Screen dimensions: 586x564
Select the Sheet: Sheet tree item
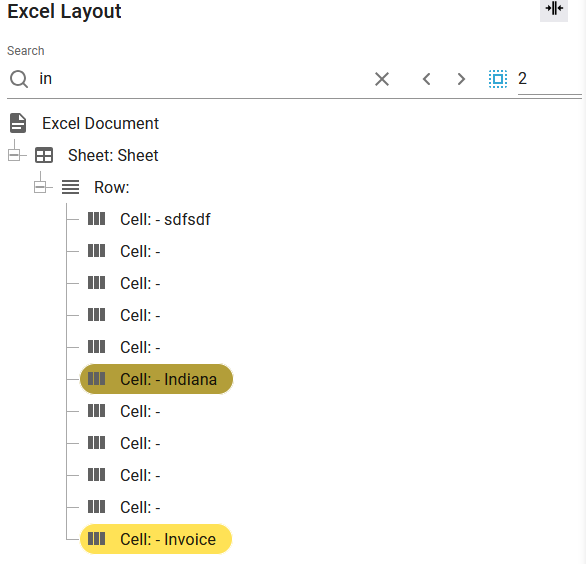pos(113,155)
